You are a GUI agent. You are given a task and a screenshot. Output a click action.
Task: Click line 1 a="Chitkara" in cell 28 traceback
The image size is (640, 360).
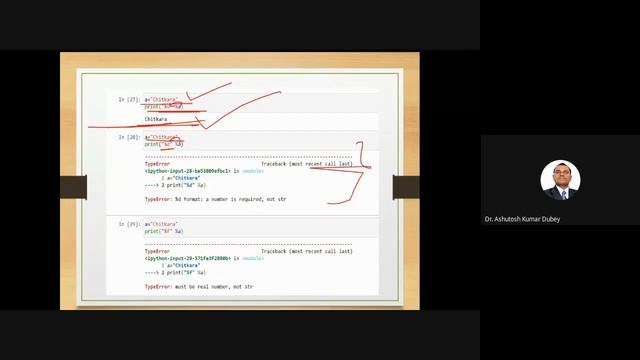point(181,178)
